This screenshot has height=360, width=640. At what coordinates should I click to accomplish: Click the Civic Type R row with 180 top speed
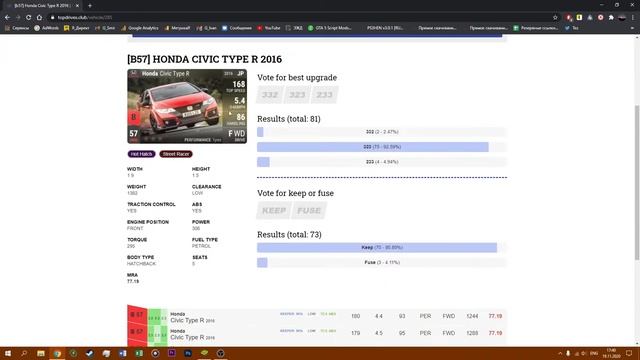click(x=317, y=316)
